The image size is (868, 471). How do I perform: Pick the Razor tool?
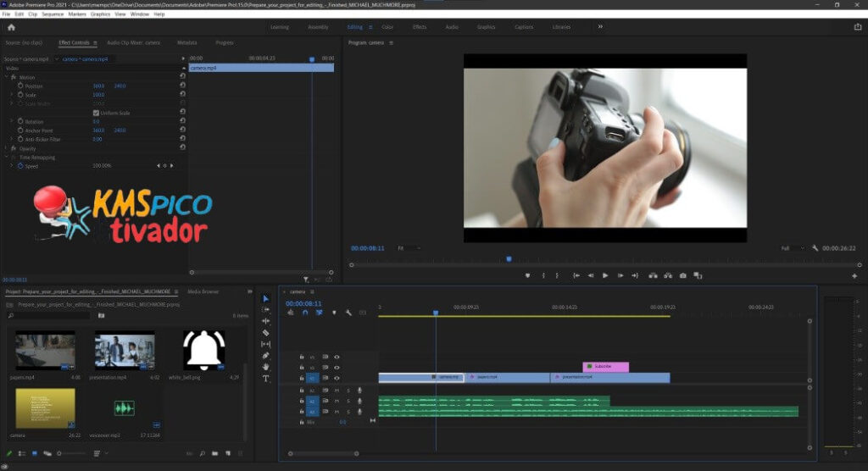pos(265,333)
